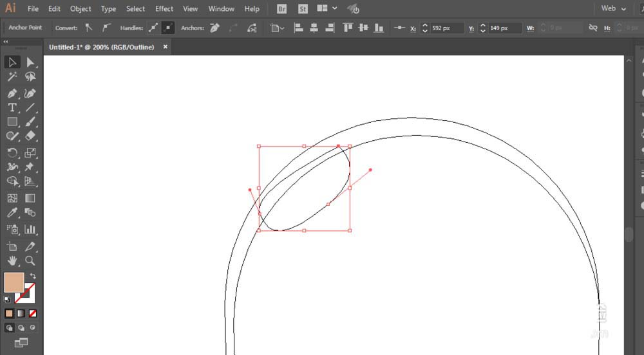Enable Draw Normal mode

pos(9,327)
